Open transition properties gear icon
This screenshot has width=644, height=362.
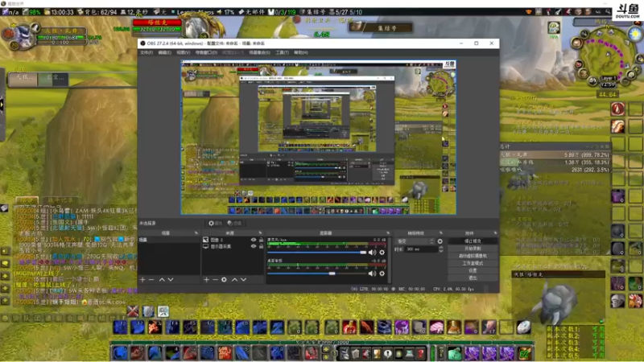pos(440,241)
